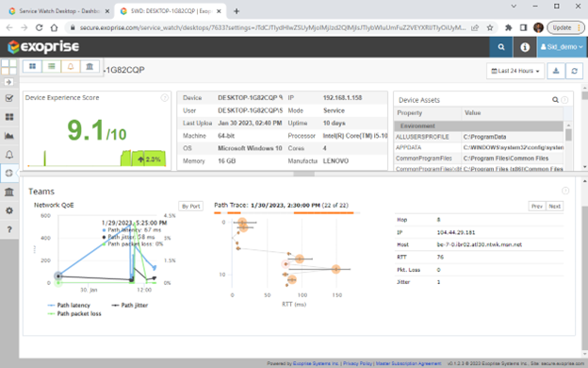Open the Privacy Policy footer link

click(x=357, y=363)
